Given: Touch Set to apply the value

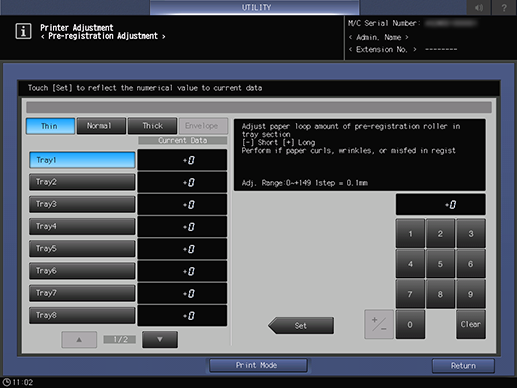Looking at the screenshot, I should (301, 325).
